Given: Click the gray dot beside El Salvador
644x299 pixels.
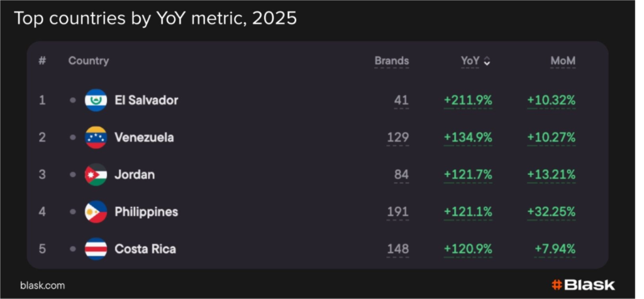Looking at the screenshot, I should [73, 100].
